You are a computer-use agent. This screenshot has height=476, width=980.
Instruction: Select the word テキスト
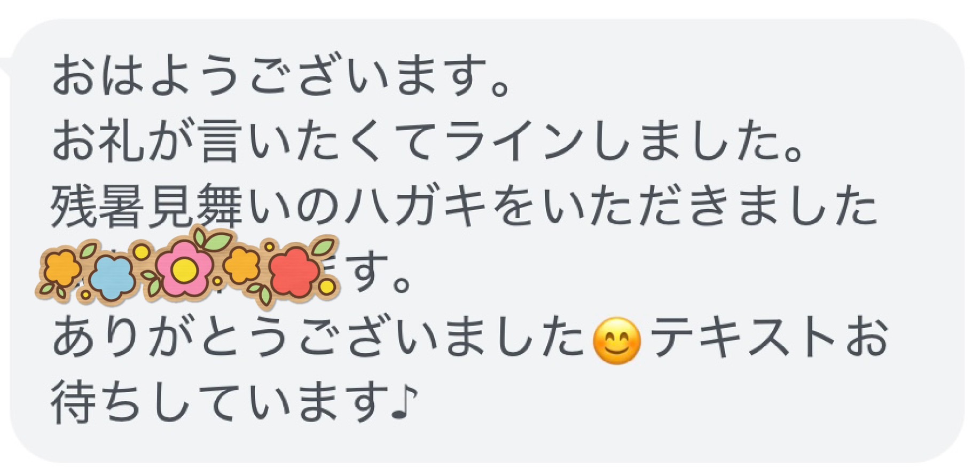coord(743,337)
